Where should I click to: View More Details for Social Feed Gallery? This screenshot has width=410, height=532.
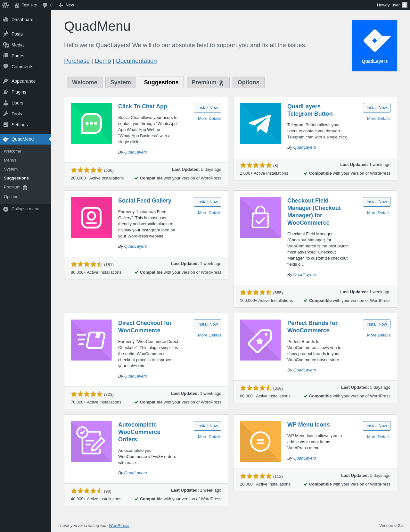coord(209,213)
